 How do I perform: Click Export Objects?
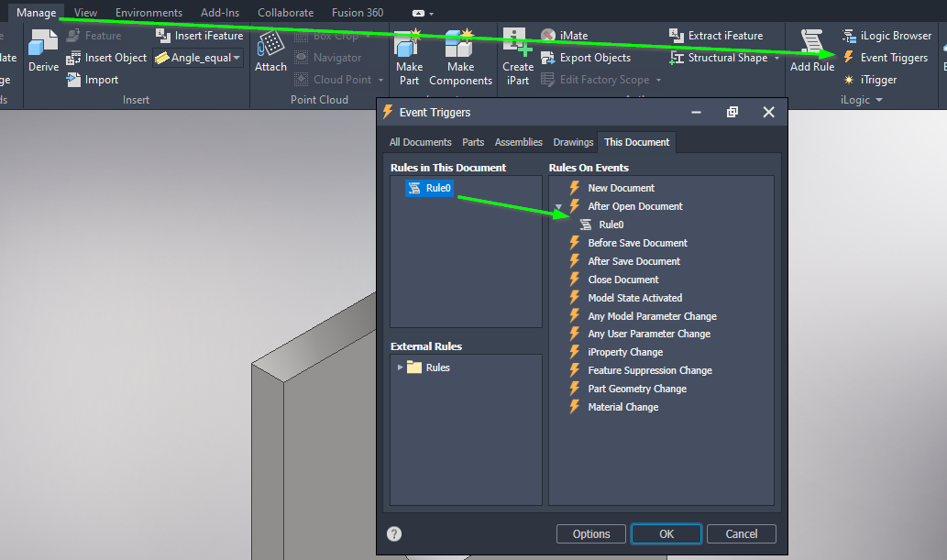[594, 57]
